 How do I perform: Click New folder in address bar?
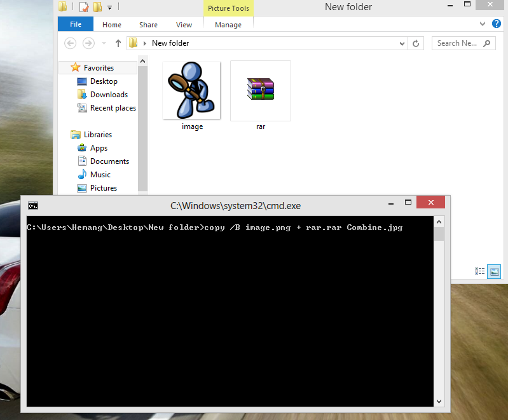tap(170, 43)
